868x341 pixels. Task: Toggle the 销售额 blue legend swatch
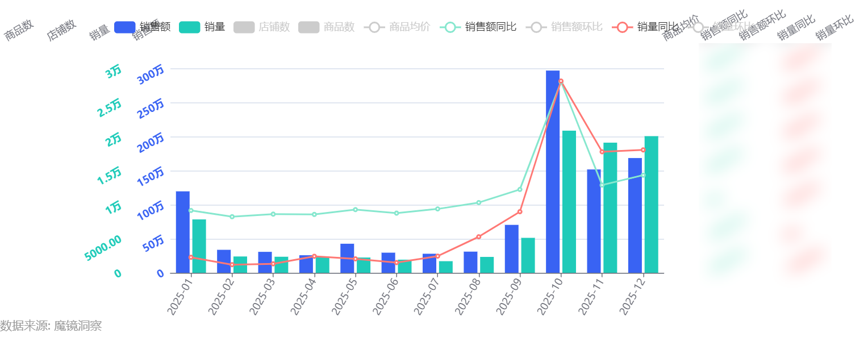[124, 27]
